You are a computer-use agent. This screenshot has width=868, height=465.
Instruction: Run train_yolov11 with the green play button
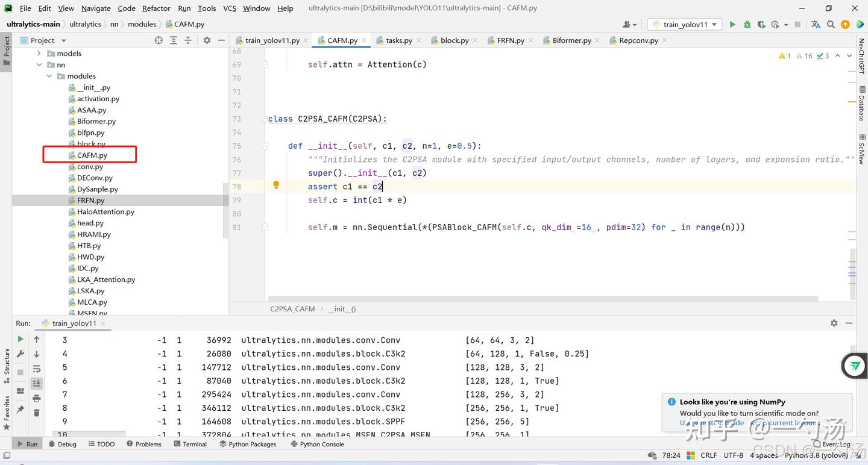click(732, 25)
